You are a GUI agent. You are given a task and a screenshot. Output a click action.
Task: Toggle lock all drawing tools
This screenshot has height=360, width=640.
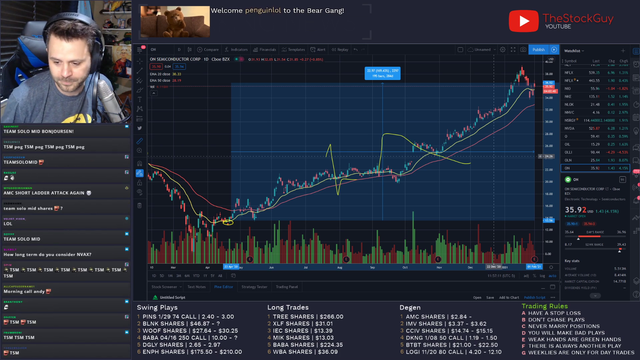[x=140, y=183]
